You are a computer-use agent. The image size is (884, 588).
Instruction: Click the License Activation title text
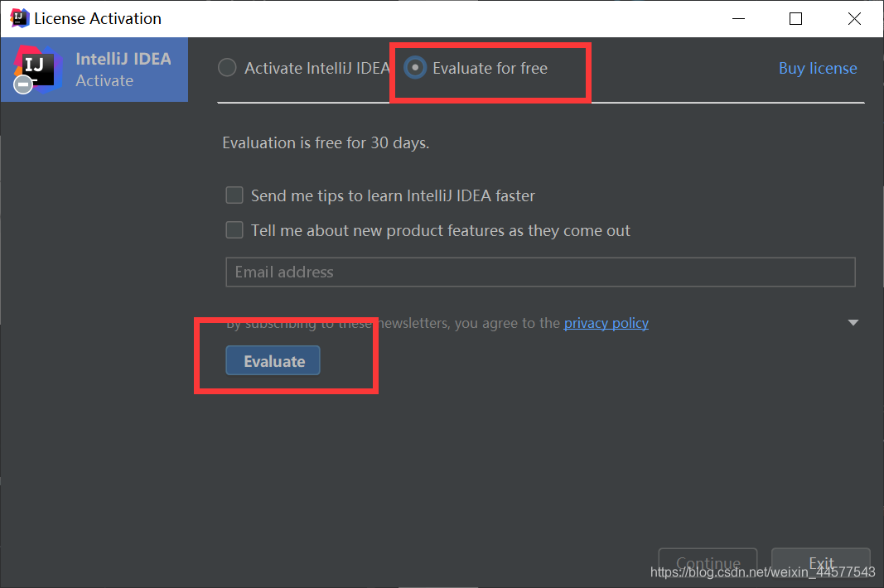click(x=98, y=18)
